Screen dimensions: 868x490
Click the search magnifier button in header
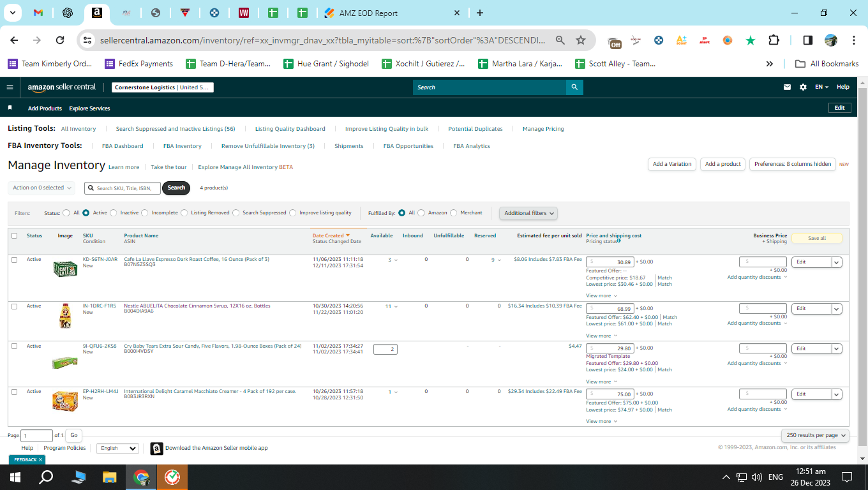574,87
